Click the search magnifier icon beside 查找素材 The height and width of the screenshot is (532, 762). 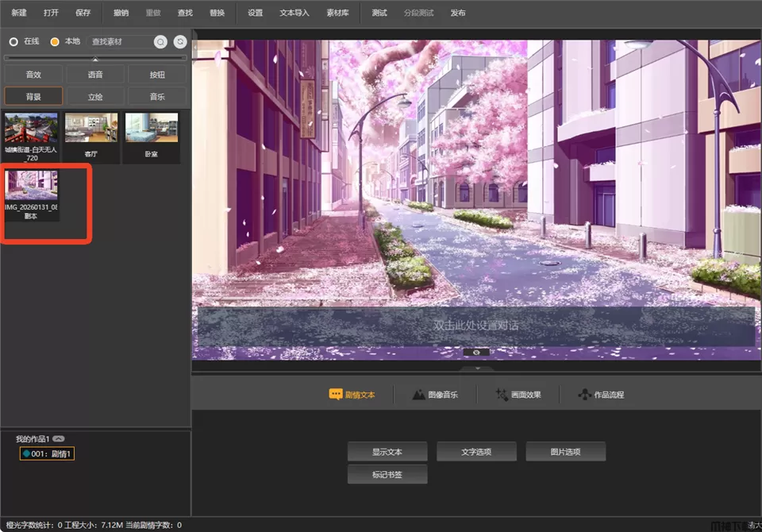click(x=160, y=41)
